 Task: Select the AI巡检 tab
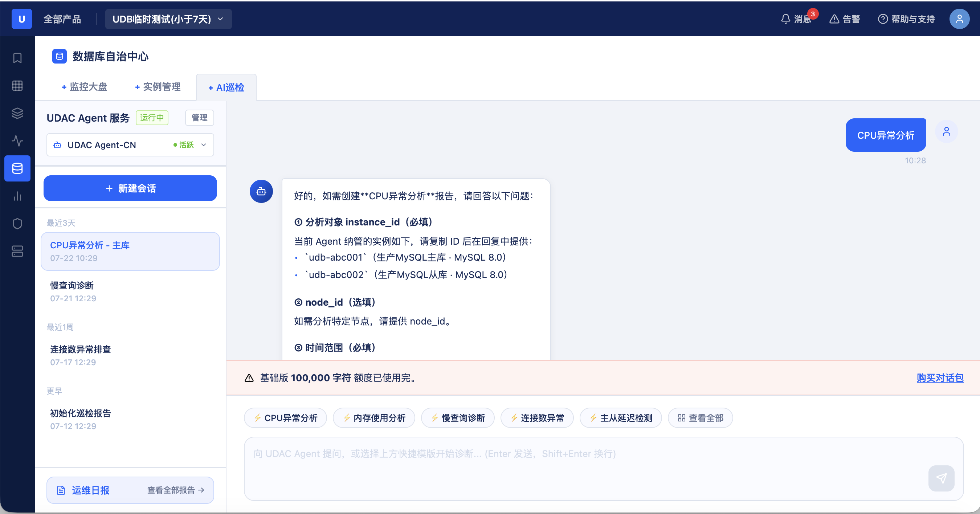226,87
